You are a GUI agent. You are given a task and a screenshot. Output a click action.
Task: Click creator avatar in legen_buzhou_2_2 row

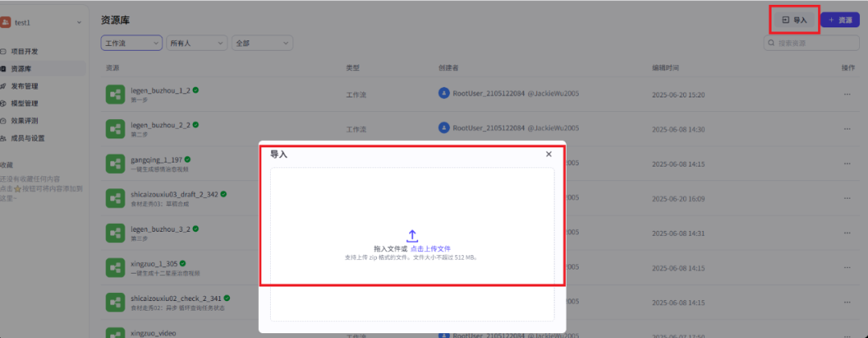(444, 128)
